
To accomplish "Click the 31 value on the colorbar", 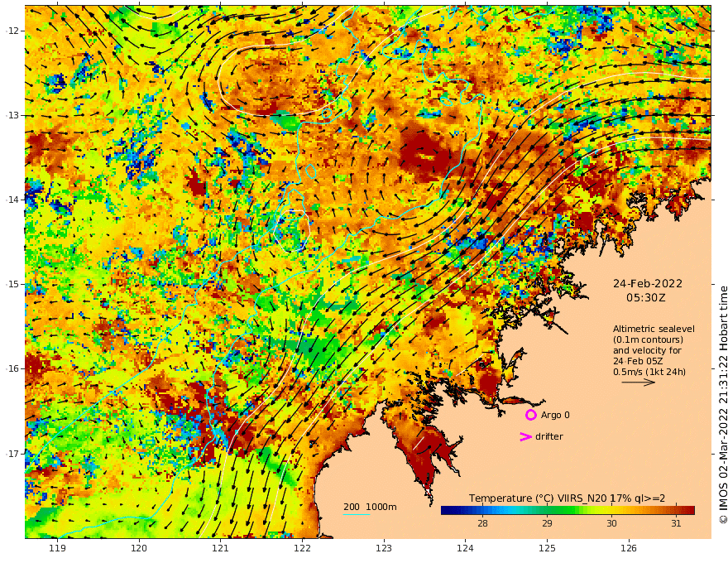I will point(676,523).
